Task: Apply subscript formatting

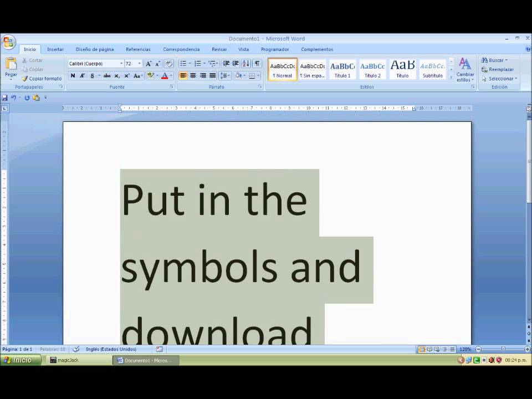Action: [117, 76]
